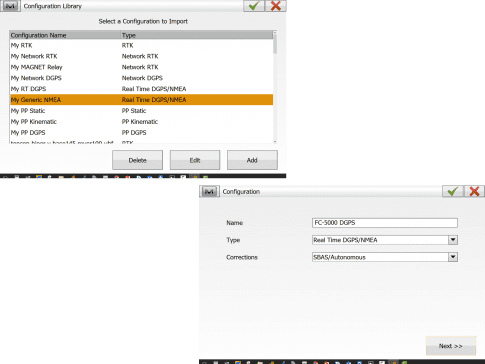
Task: Click the Edit button
Action: click(195, 160)
